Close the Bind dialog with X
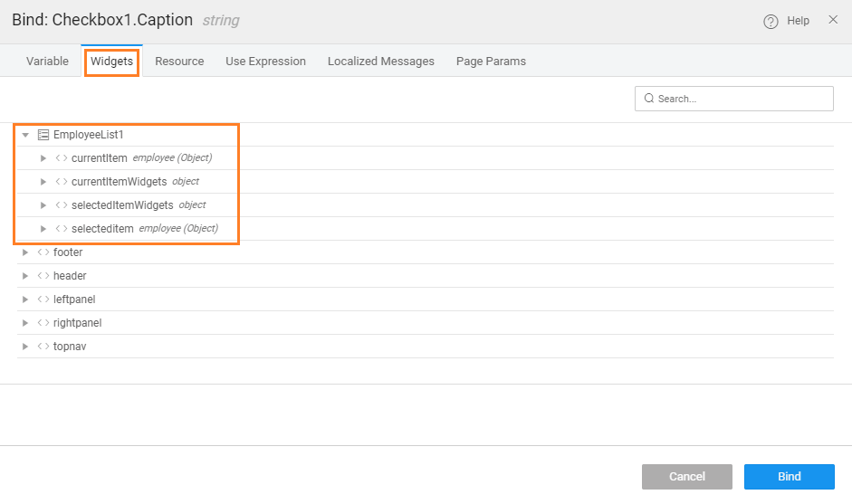The width and height of the screenshot is (852, 504). click(833, 20)
